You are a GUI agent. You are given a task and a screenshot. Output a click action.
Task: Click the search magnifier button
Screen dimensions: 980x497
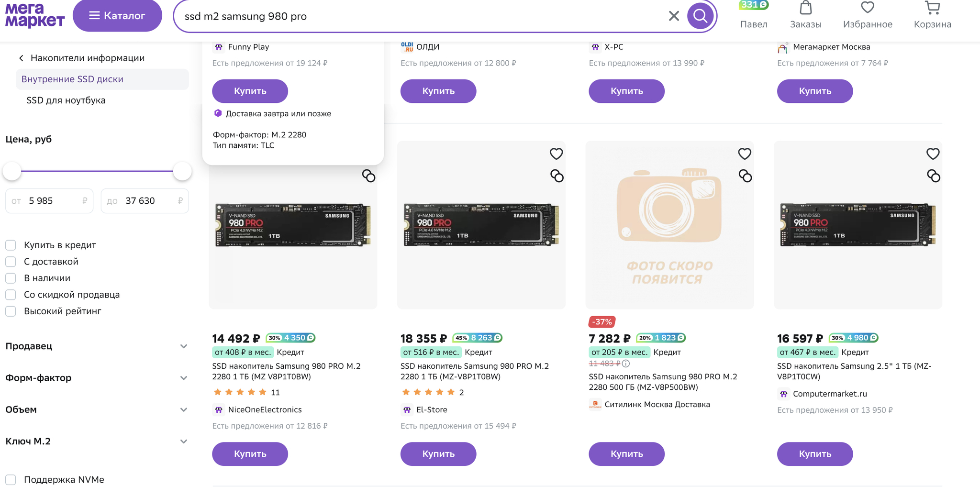tap(700, 16)
